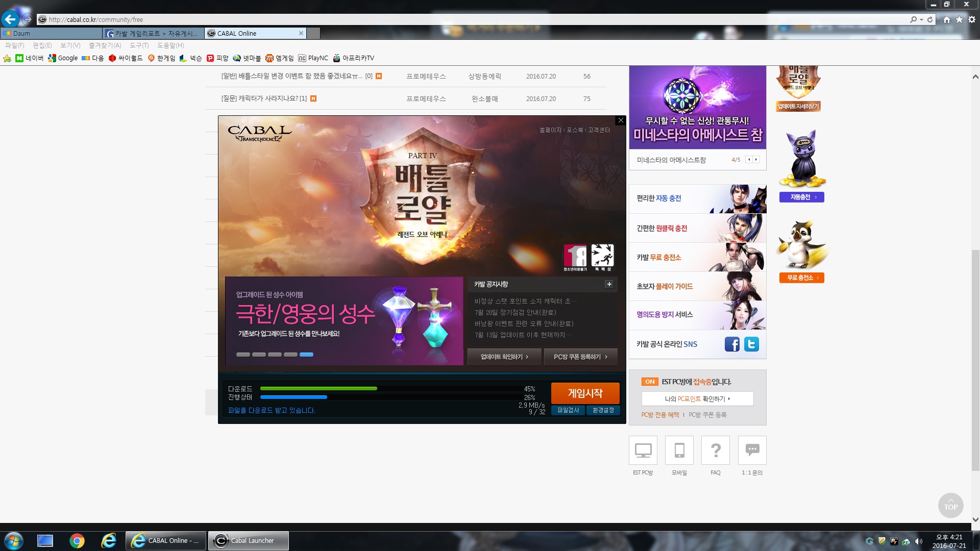Click next arrow on banner pager
Viewport: 980px width, 551px height.
coord(756,160)
